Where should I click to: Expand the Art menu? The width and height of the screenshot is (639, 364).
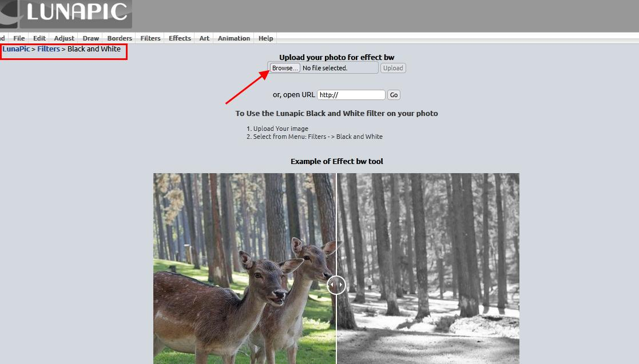pos(204,38)
